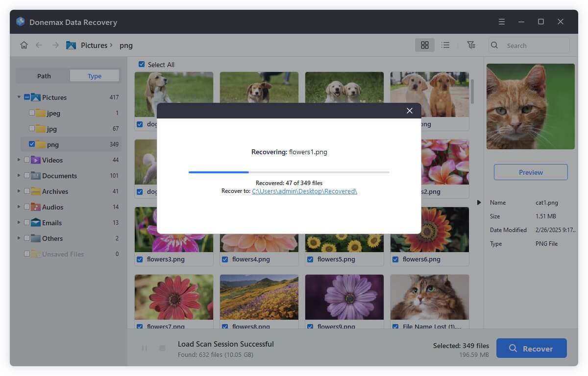Expand the Videos category

coord(19,160)
